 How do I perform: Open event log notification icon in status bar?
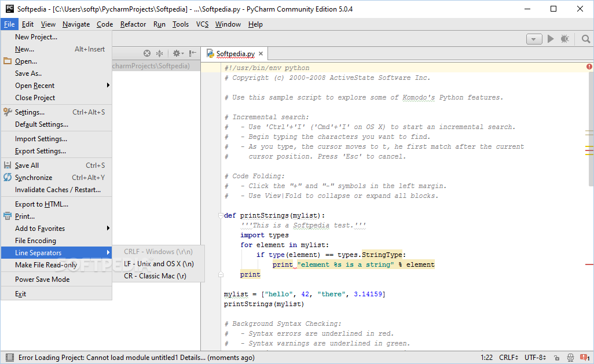tap(585, 358)
